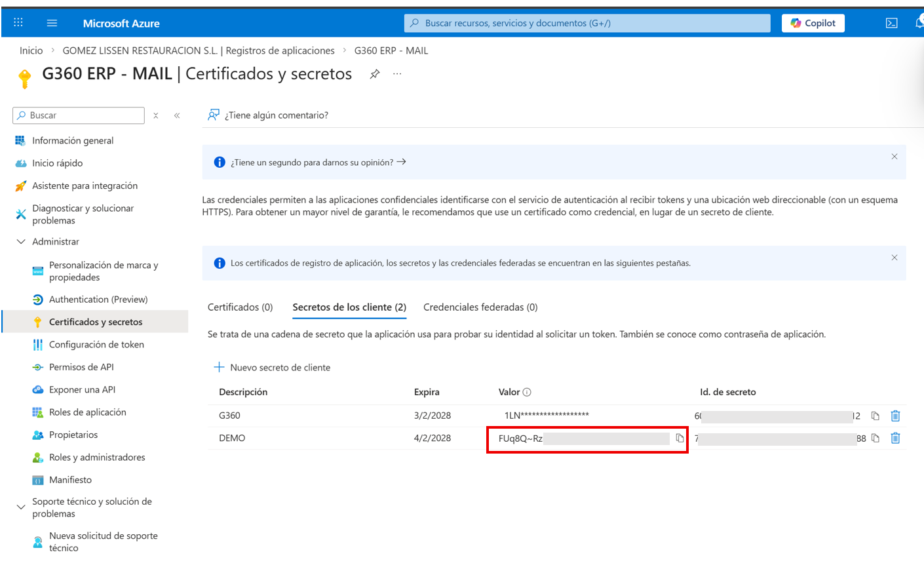
Task: Open the hamburger navigation menu
Action: [52, 23]
